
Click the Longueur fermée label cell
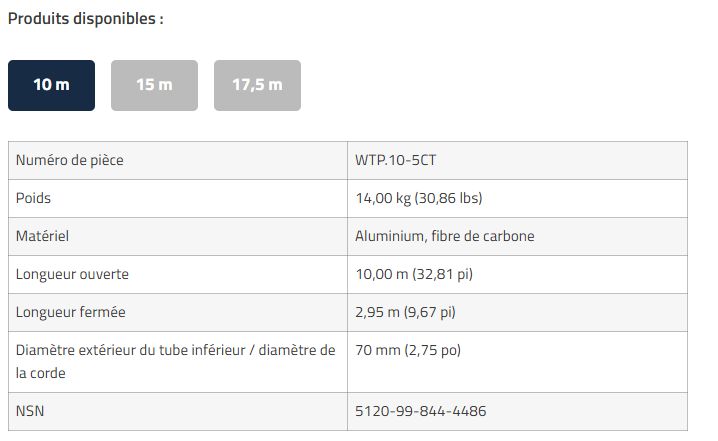click(x=70, y=312)
